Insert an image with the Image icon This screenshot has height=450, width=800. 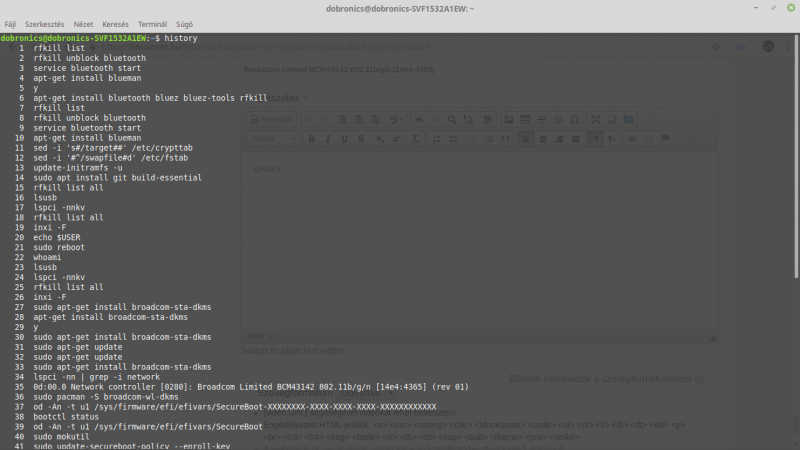click(509, 119)
